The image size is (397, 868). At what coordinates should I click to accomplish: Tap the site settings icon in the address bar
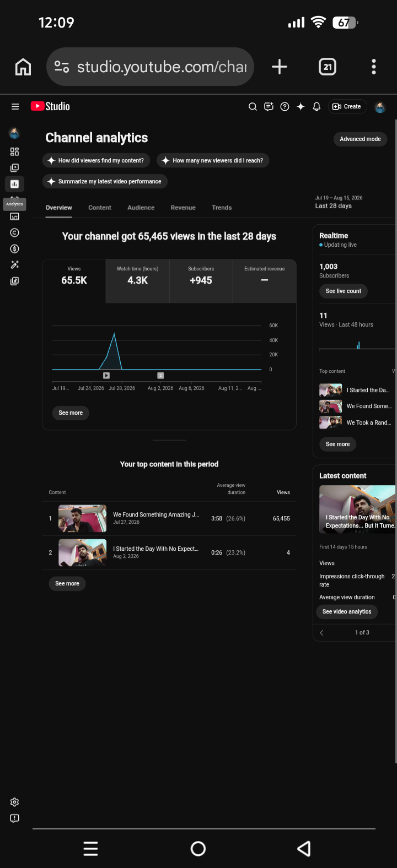point(62,67)
